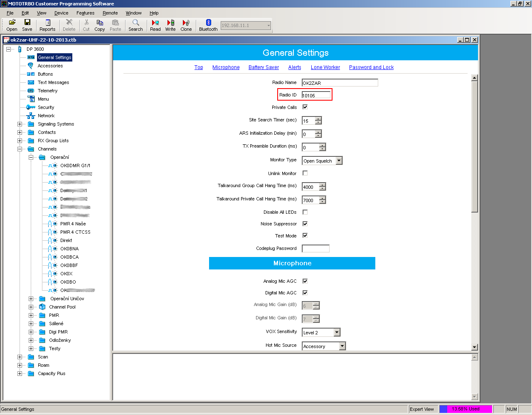Jump to Microphone section link

(226, 67)
